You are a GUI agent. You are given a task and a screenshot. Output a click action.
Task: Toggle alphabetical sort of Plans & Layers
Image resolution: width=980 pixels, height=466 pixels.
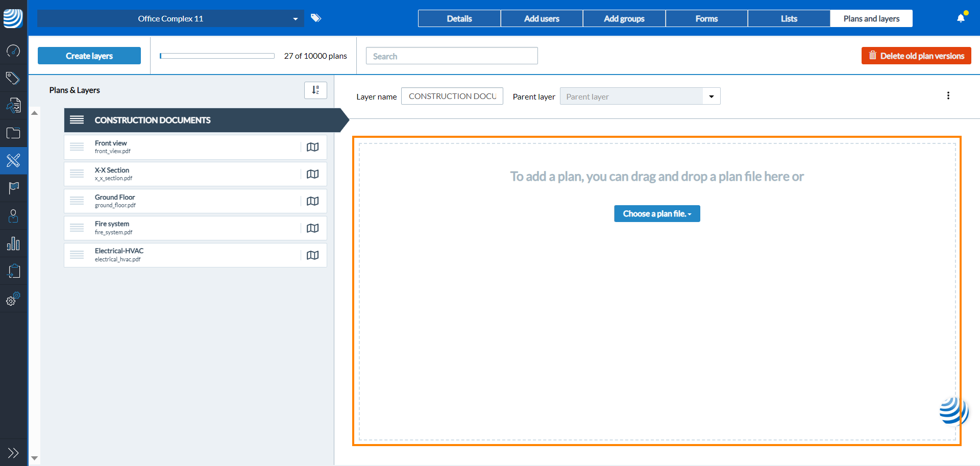[315, 90]
